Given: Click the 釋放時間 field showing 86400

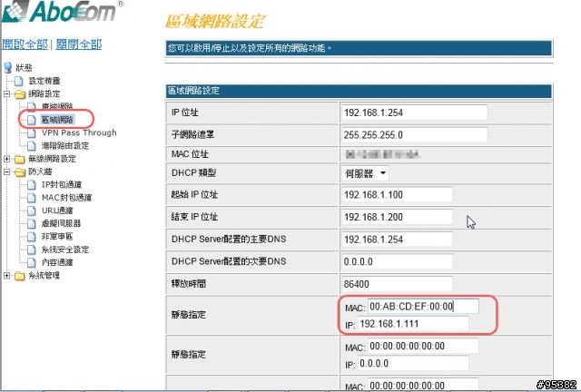Looking at the screenshot, I should 397,284.
